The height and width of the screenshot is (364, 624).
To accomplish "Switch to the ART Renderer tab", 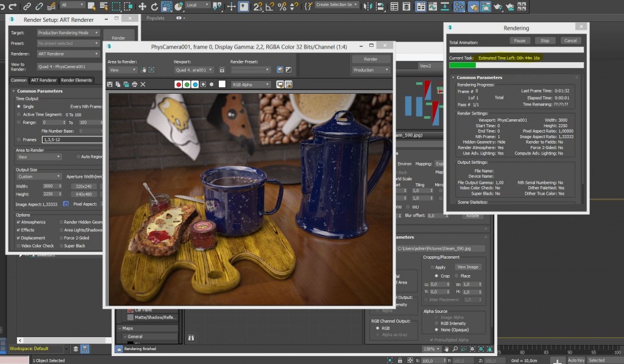I will click(x=44, y=80).
